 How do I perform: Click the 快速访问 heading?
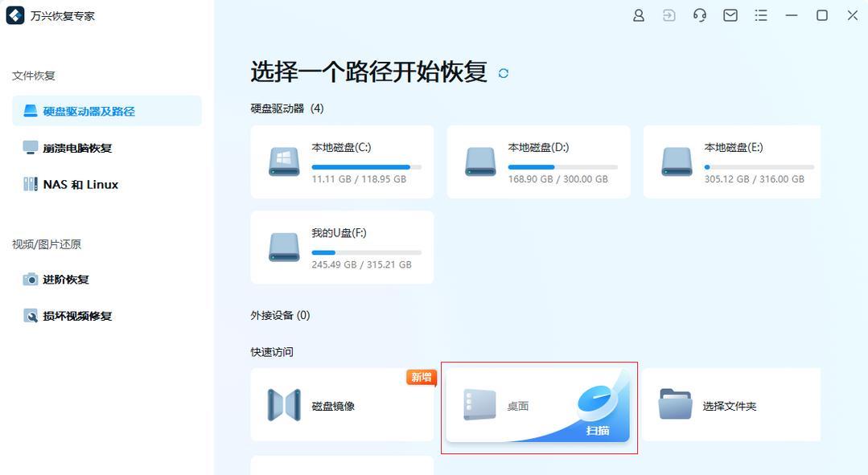pyautogui.click(x=272, y=352)
